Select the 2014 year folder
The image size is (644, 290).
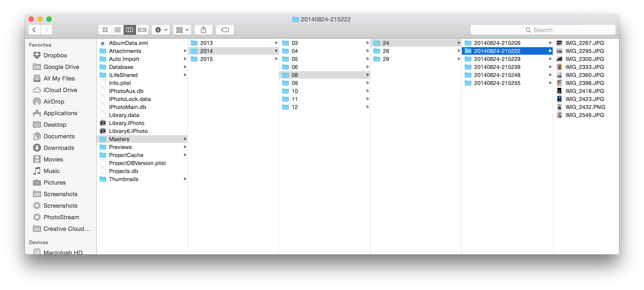point(233,51)
